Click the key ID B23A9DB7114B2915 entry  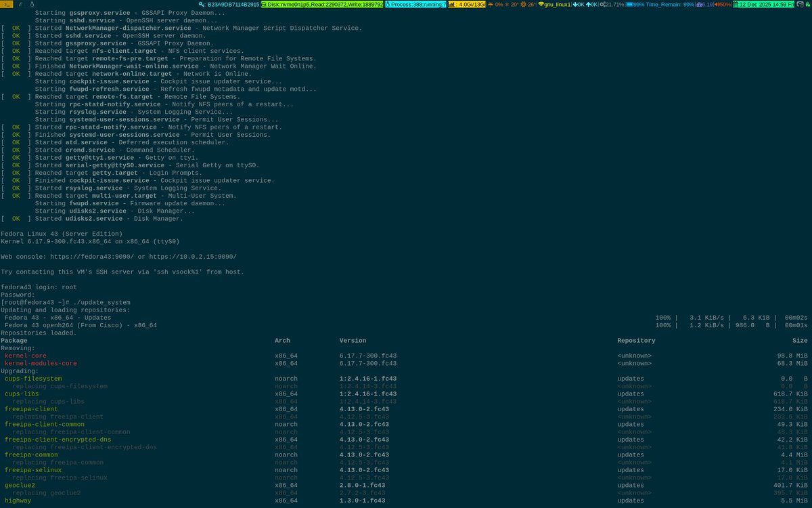229,4
